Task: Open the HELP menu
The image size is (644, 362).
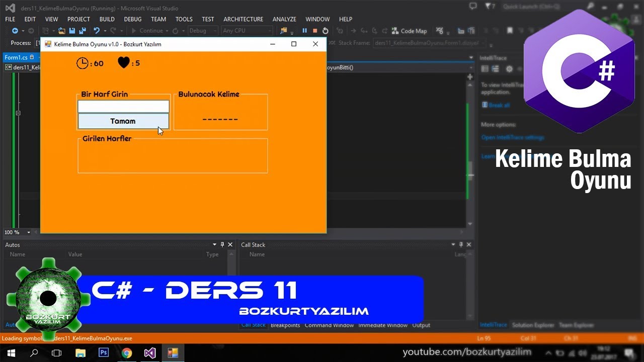Action: coord(346,19)
